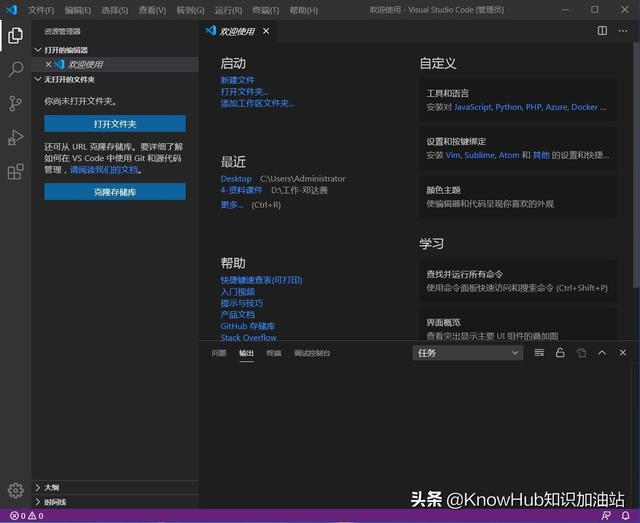The image size is (640, 523).
Task: Close 欢迎使用 in open editors list
Action: pos(48,64)
